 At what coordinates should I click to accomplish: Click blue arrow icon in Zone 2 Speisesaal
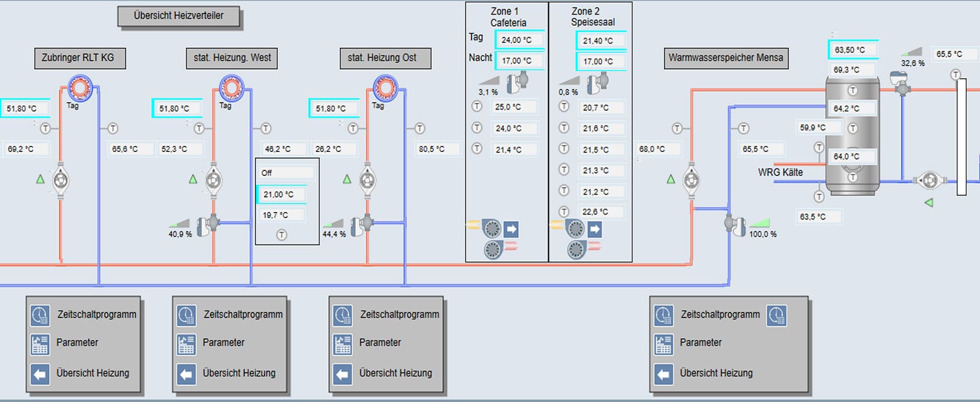pyautogui.click(x=594, y=229)
